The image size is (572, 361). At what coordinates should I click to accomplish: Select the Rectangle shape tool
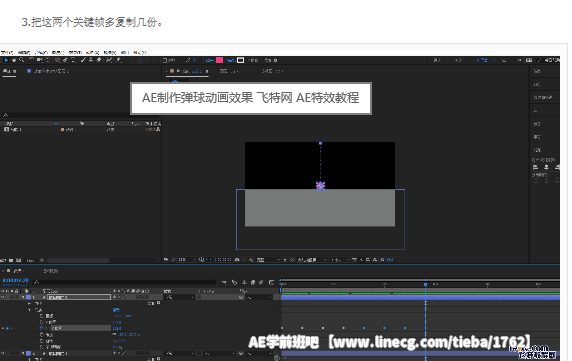pos(57,60)
